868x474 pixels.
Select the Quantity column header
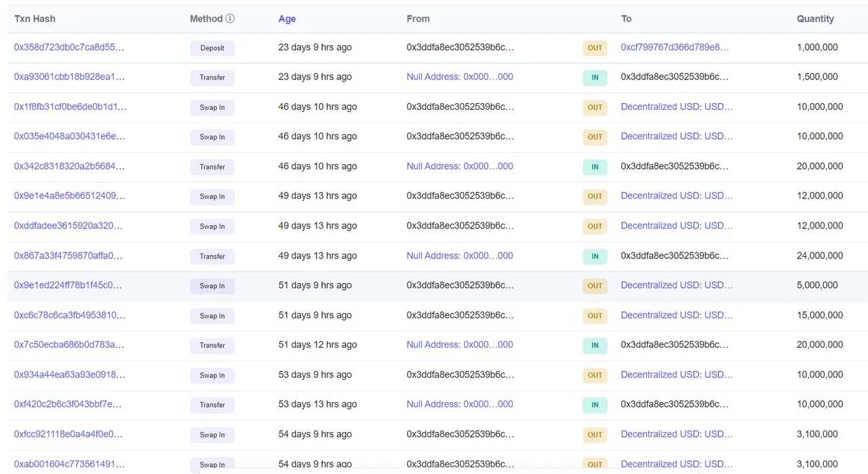click(815, 18)
